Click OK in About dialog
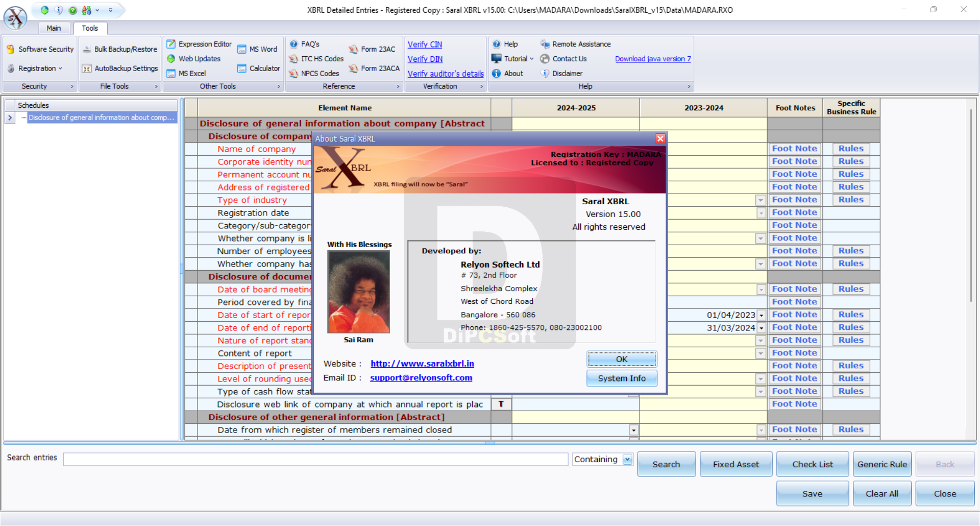 coord(622,359)
